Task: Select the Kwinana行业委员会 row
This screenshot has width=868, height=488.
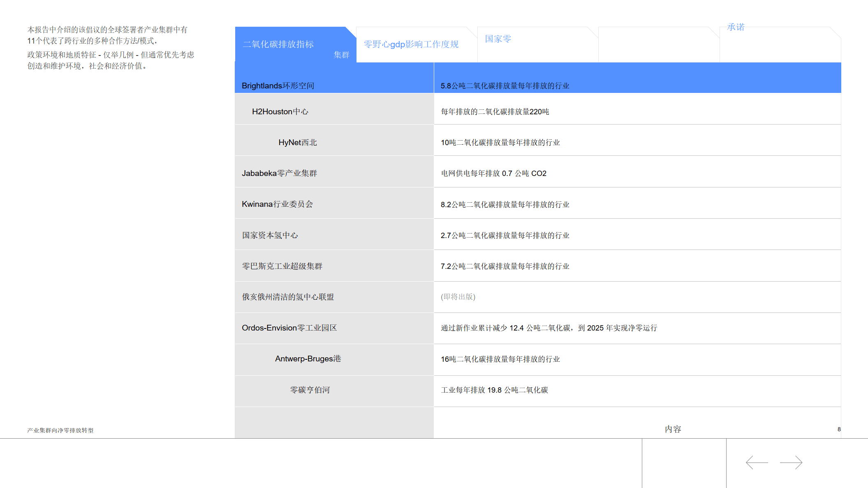Action: tap(334, 203)
